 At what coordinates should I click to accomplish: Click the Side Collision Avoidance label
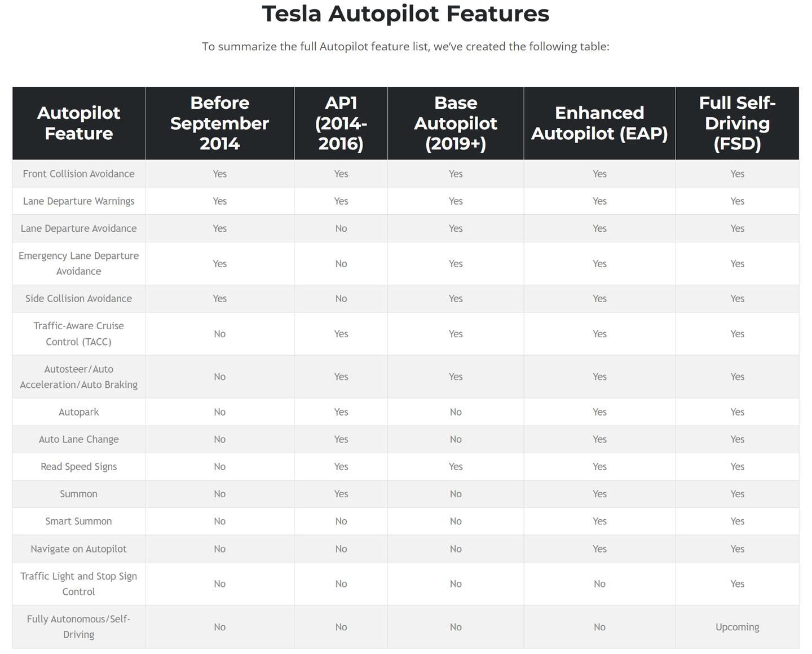[x=79, y=299]
